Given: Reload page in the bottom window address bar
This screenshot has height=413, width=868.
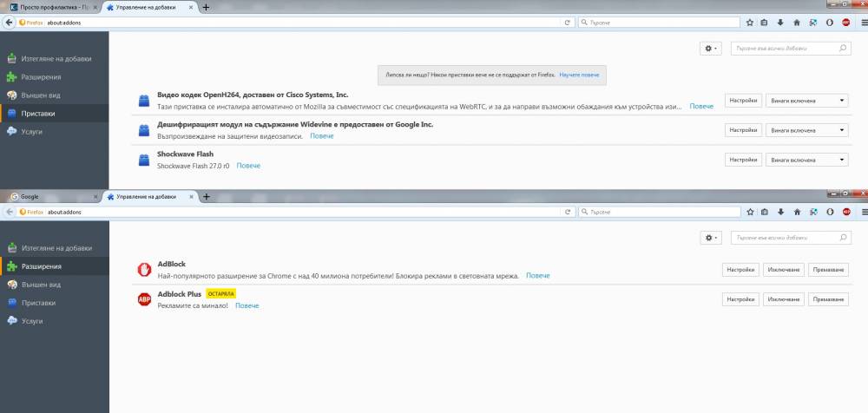Looking at the screenshot, I should tap(568, 212).
